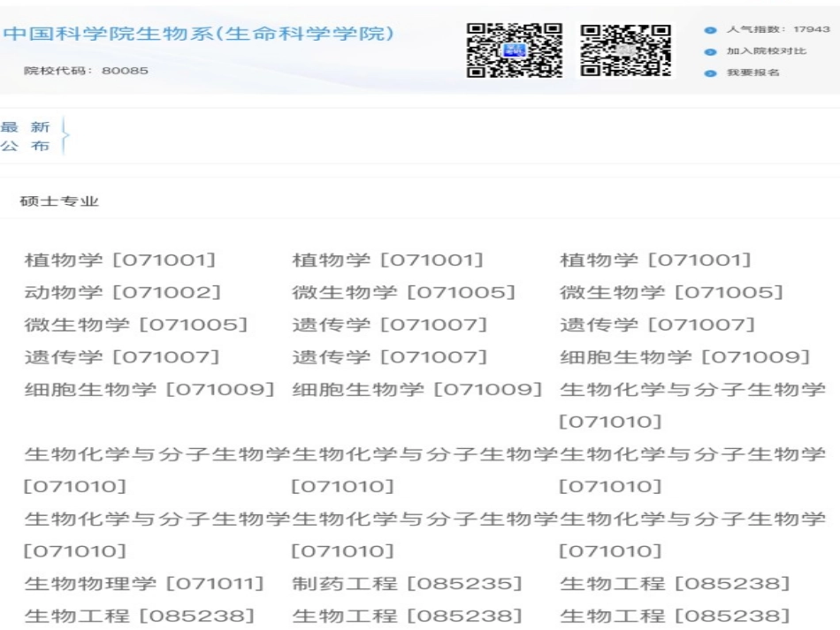Click the QR code next to 人气指数
Image resolution: width=840 pixels, height=630 pixels.
click(x=626, y=50)
